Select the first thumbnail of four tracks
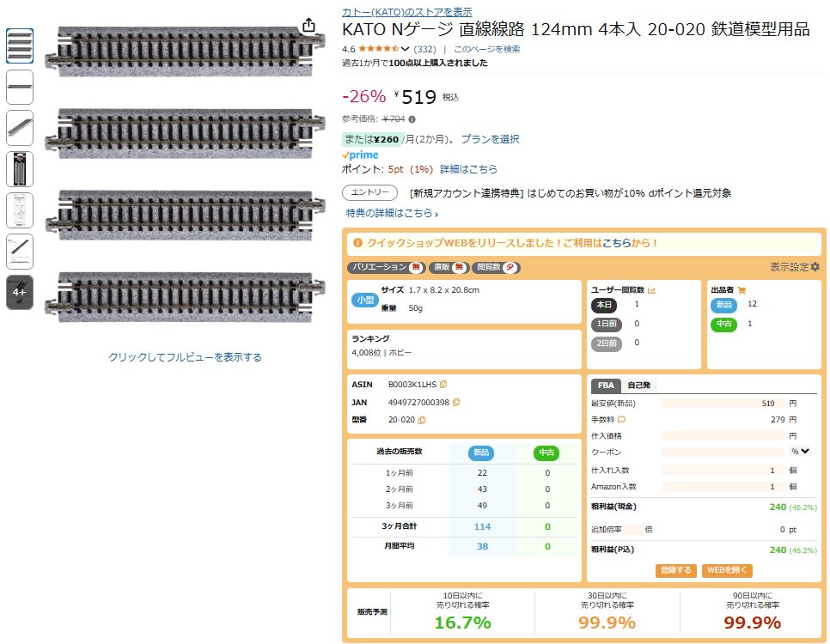The height and width of the screenshot is (644, 830). tap(20, 46)
